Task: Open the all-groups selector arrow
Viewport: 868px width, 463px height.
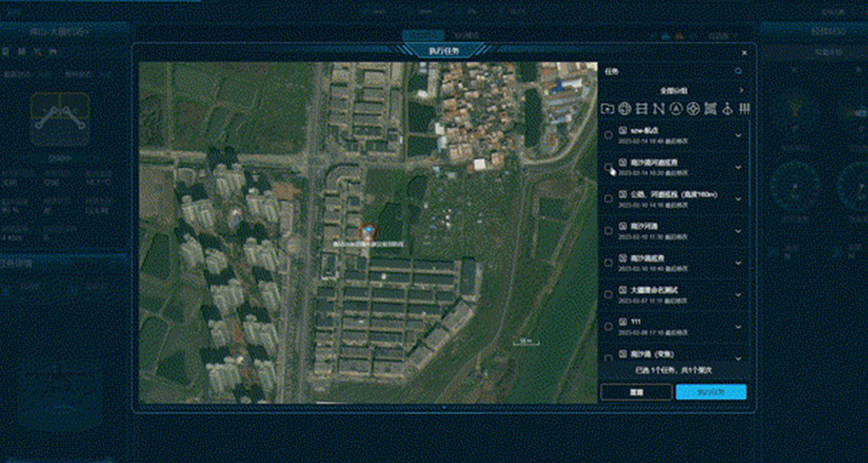Action: click(741, 91)
